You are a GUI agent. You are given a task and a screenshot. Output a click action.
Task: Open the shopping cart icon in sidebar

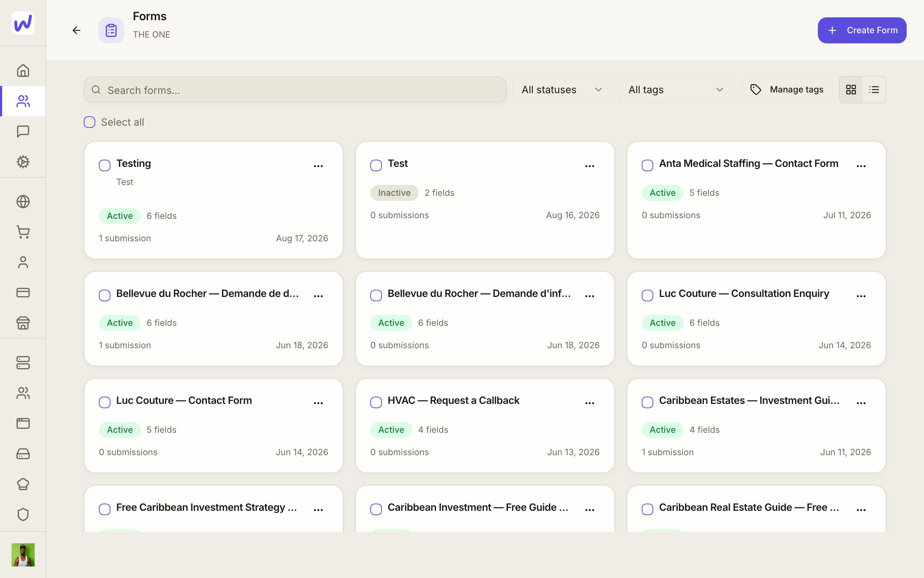[23, 232]
